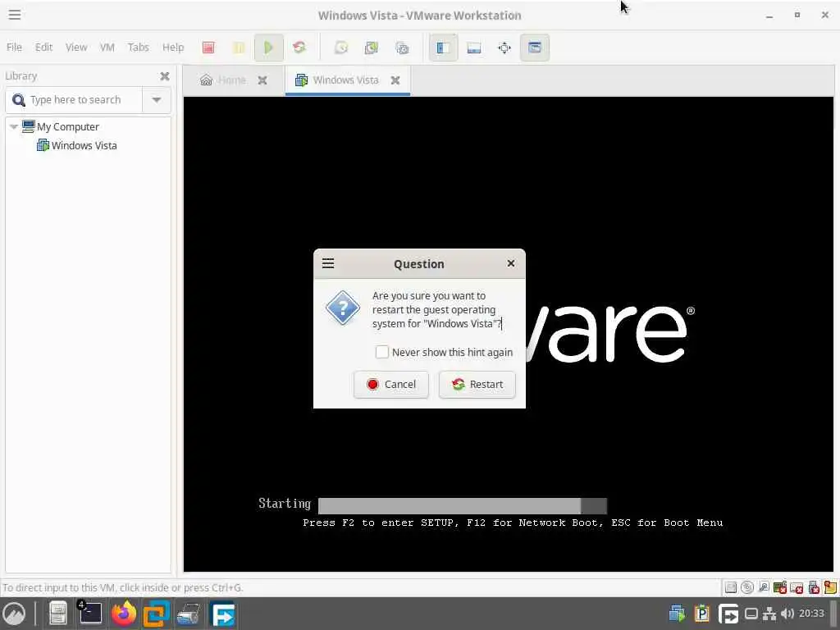
Task: Open the terminal taskbar icon
Action: 90,614
